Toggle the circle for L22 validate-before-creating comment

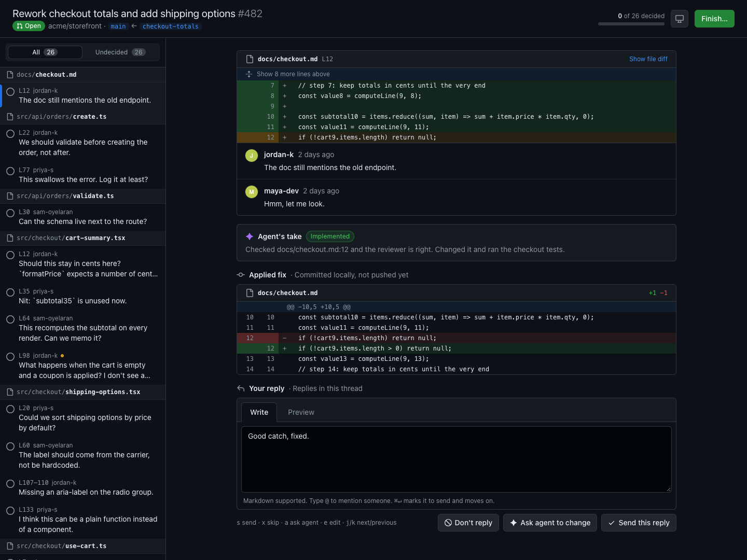pyautogui.click(x=10, y=134)
